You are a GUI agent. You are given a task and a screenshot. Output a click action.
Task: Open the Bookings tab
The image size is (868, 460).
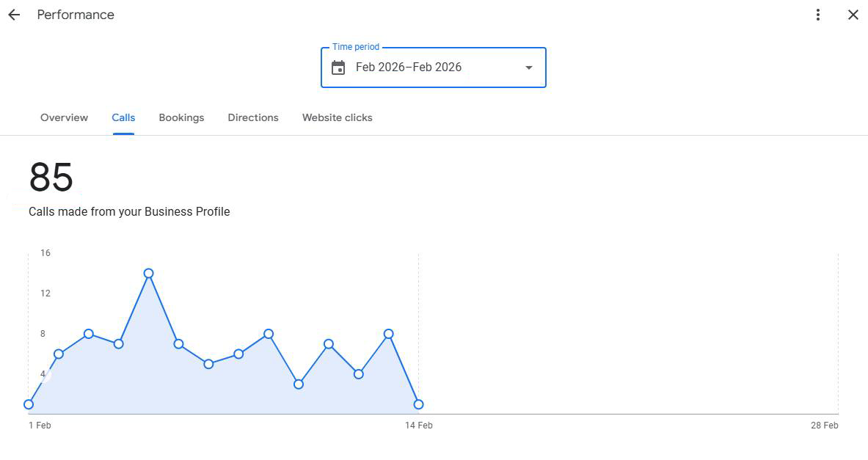(x=181, y=117)
